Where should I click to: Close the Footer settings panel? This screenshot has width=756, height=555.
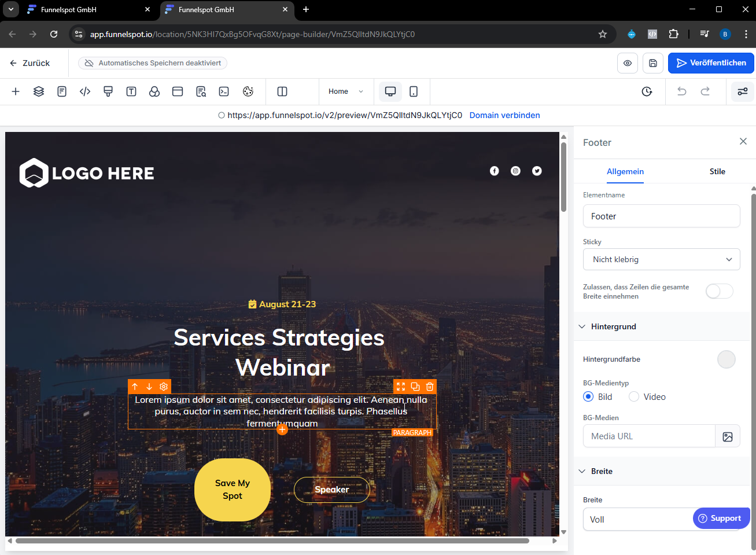tap(743, 141)
